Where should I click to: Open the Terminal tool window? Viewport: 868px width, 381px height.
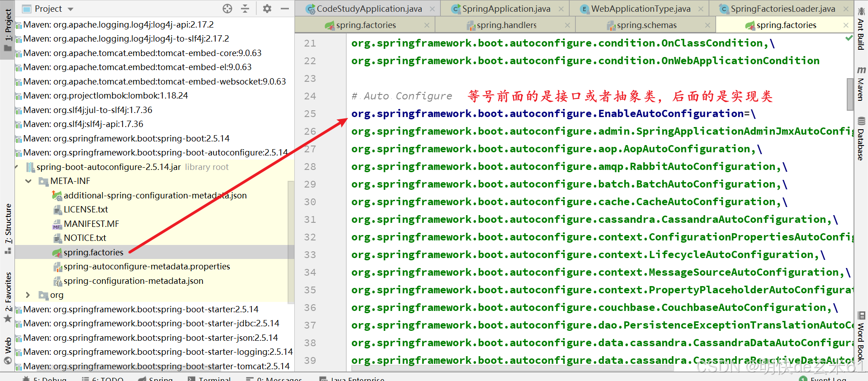coord(210,378)
